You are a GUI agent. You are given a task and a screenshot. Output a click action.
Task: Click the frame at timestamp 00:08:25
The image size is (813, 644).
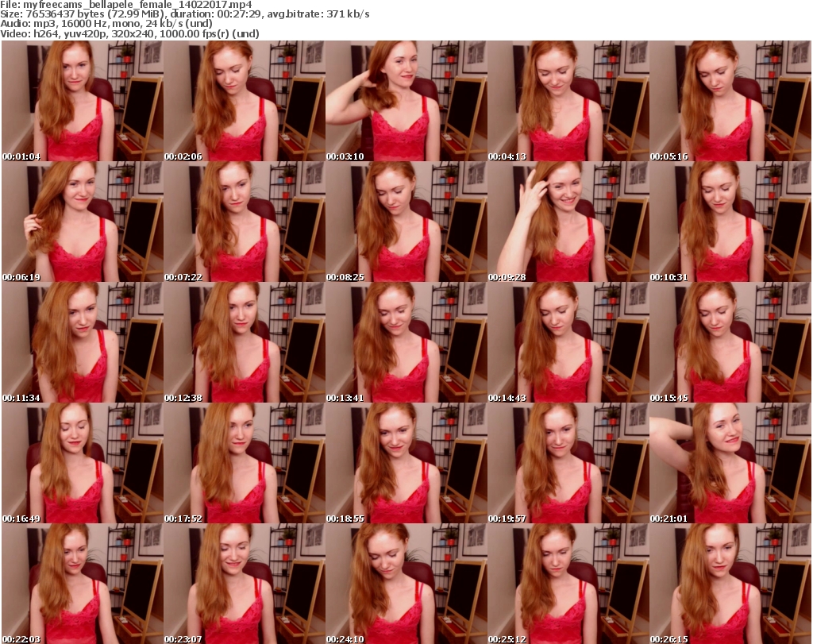[x=406, y=222]
